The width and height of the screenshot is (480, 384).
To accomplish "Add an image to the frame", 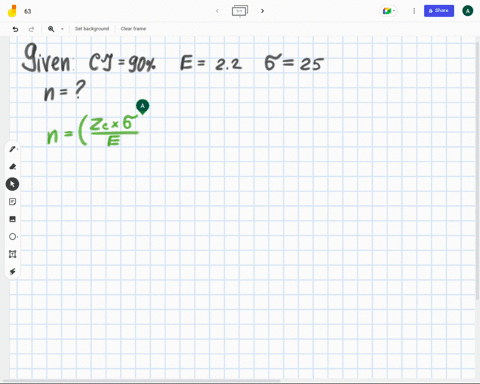I will [12, 219].
